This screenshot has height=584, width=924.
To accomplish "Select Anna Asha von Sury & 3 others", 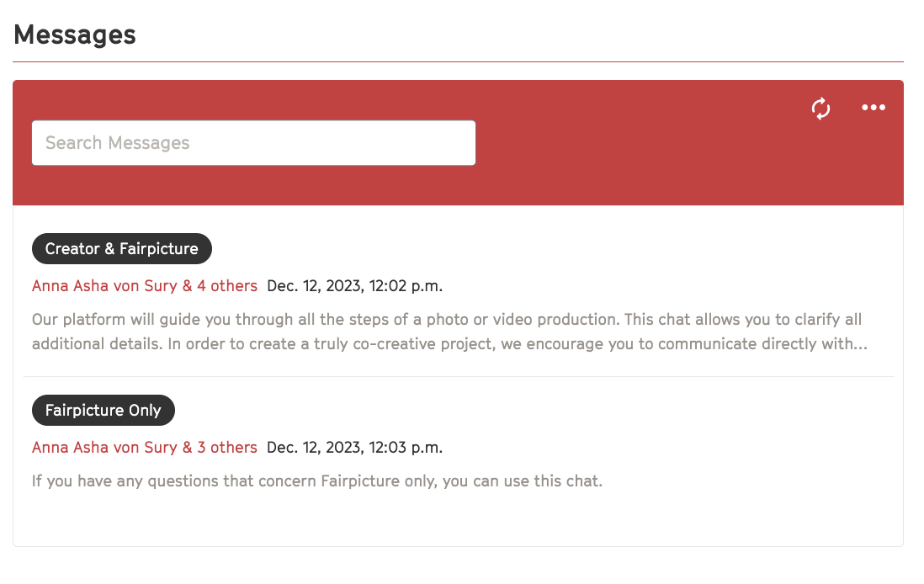I will point(145,448).
